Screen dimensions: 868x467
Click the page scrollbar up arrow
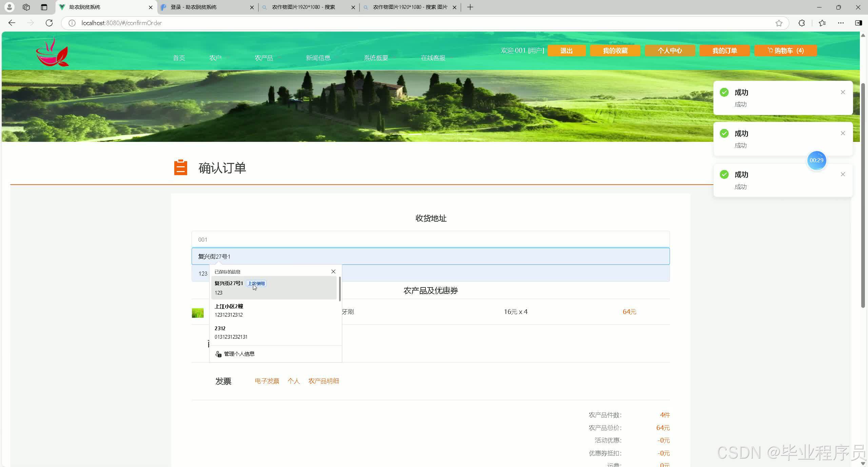863,35
